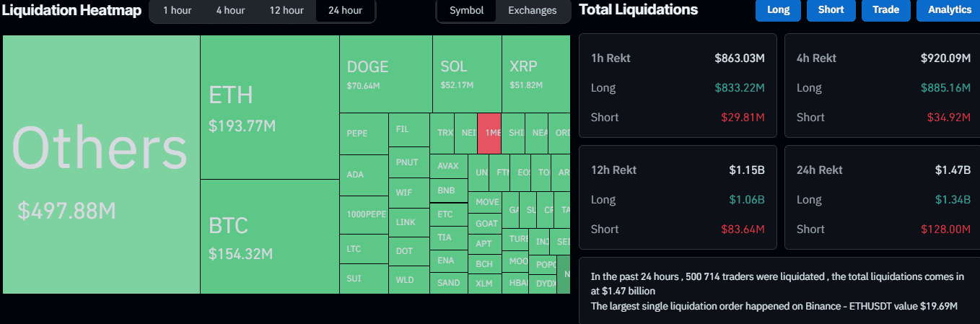Image resolution: width=980 pixels, height=324 pixels.
Task: Select the PEPE tile in heatmap
Action: [x=363, y=133]
